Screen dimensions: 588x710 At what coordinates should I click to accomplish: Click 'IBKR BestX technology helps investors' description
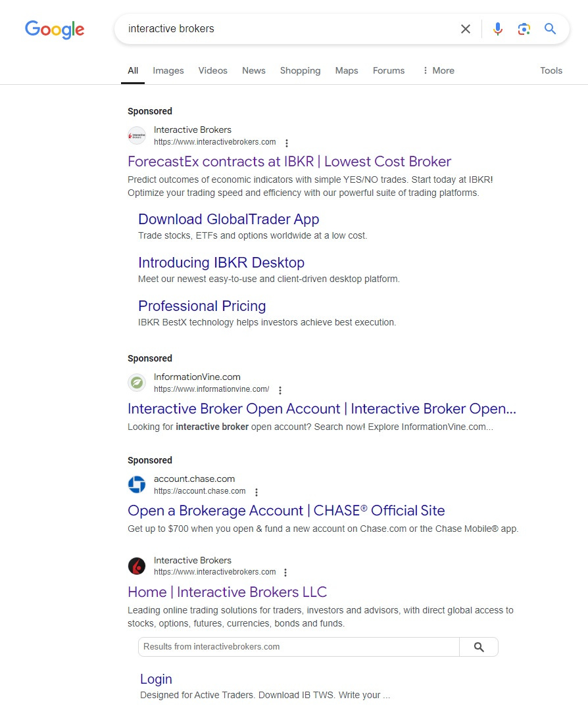[267, 322]
